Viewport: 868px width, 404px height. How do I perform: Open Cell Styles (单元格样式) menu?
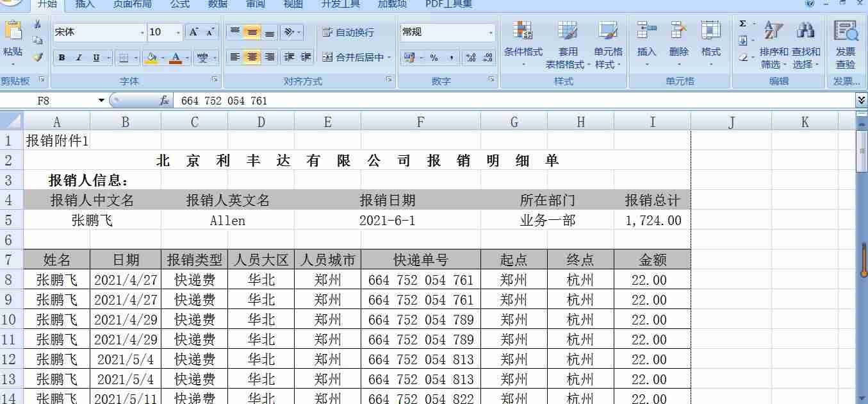click(608, 44)
